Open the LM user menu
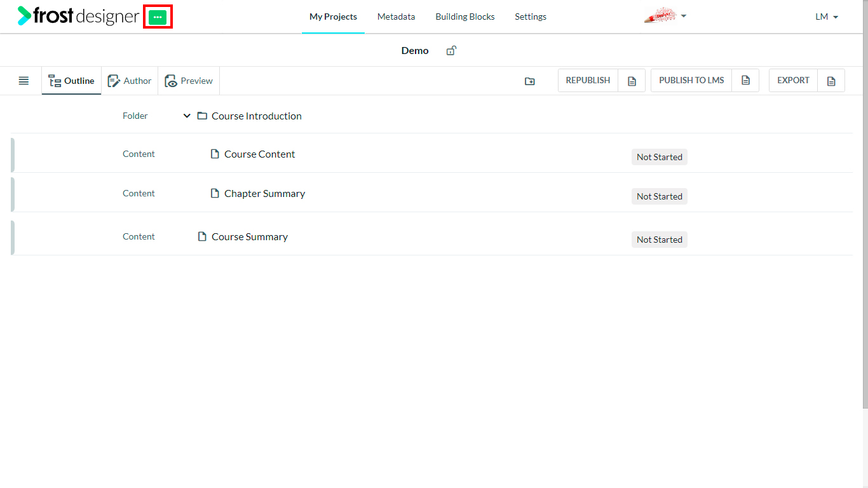Viewport: 868px width, 488px height. 827,17
